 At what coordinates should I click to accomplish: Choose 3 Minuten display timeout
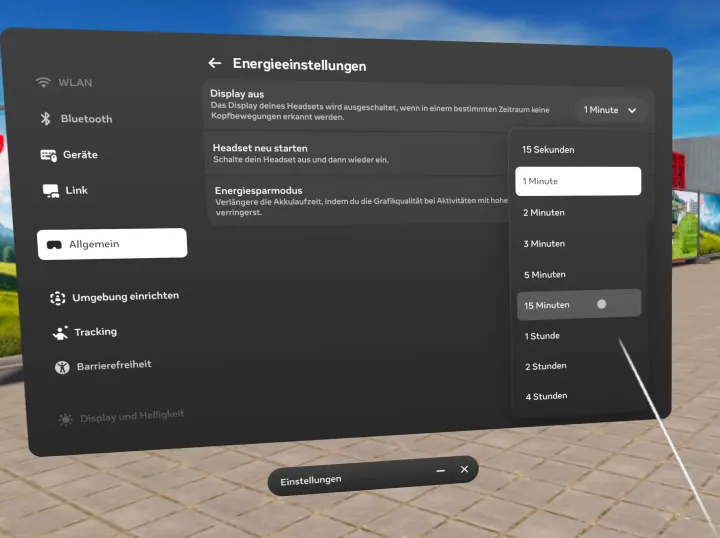(x=579, y=244)
